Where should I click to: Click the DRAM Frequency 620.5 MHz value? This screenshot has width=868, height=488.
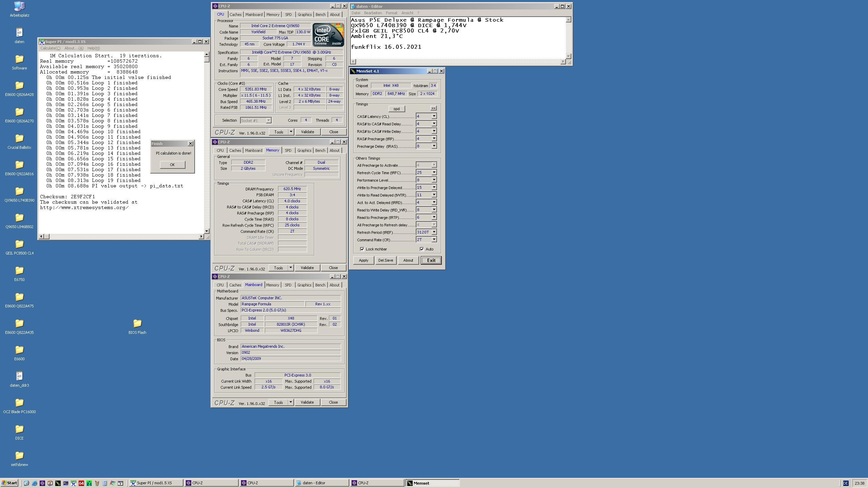(292, 189)
